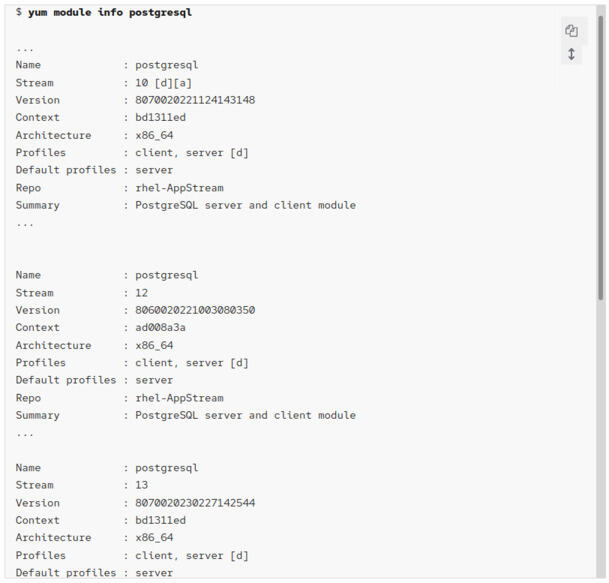Click version 8070020230227142544
609x583 pixels.
195,503
